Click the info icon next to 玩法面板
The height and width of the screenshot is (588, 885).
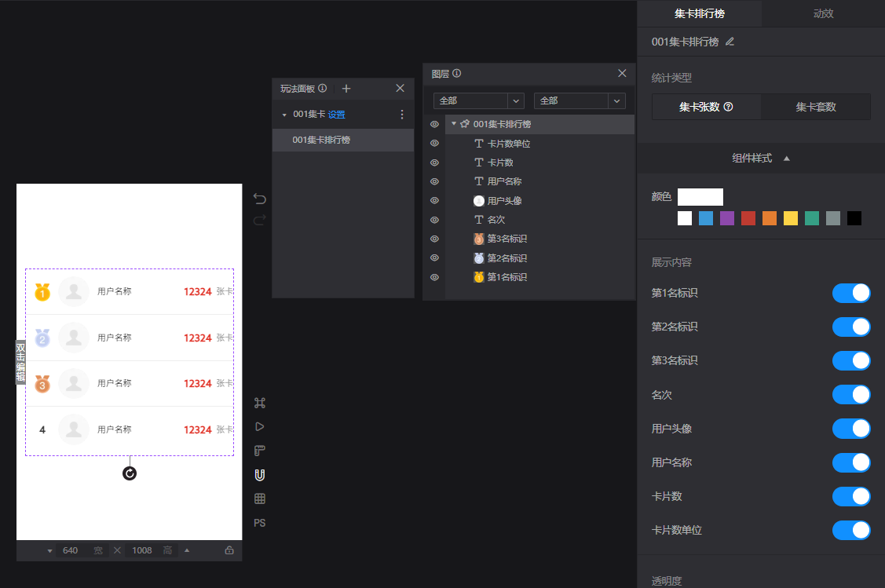pyautogui.click(x=322, y=88)
